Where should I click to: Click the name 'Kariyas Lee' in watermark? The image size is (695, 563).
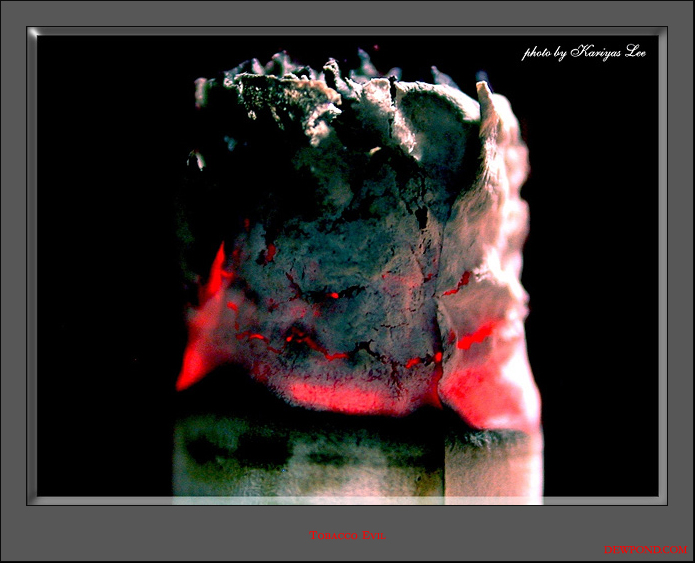click(x=608, y=52)
